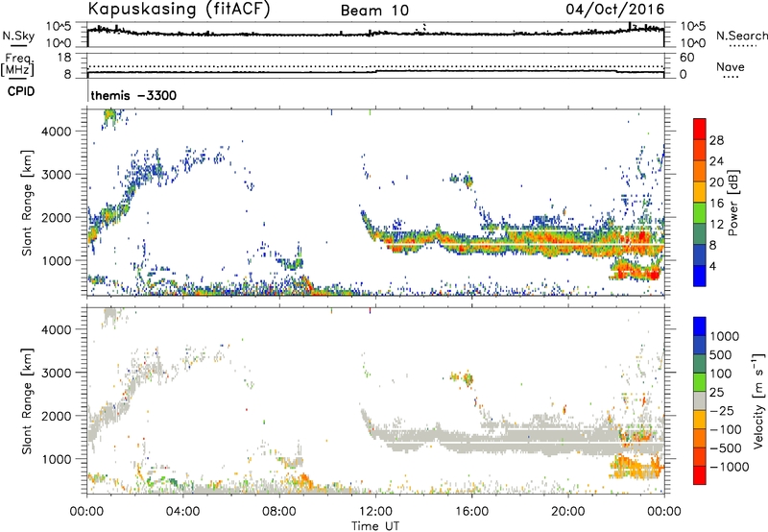The height and width of the screenshot is (532, 768).
Task: Click the '20:00' time axis label
Action: pos(568,512)
